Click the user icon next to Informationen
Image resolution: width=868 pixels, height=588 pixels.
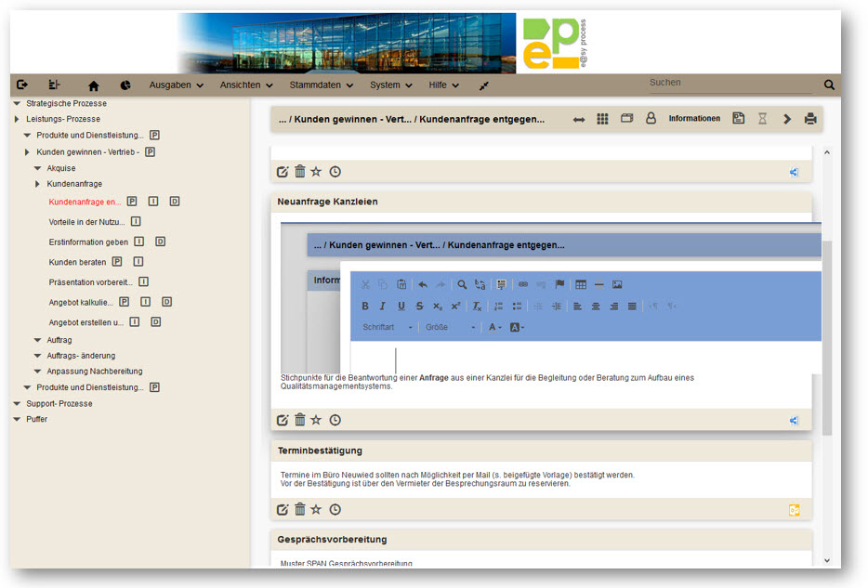(651, 119)
